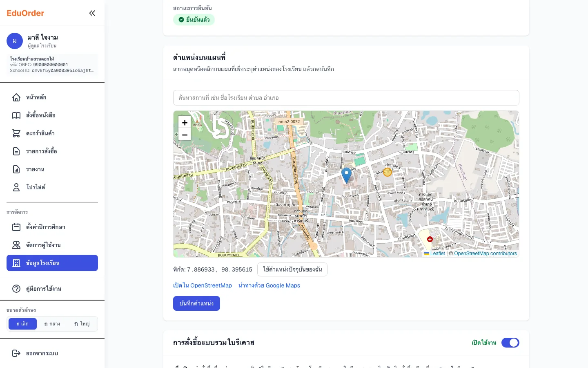The image size is (588, 368).
Task: Open the โปรไฟล์ menu item
Action: tap(52, 187)
